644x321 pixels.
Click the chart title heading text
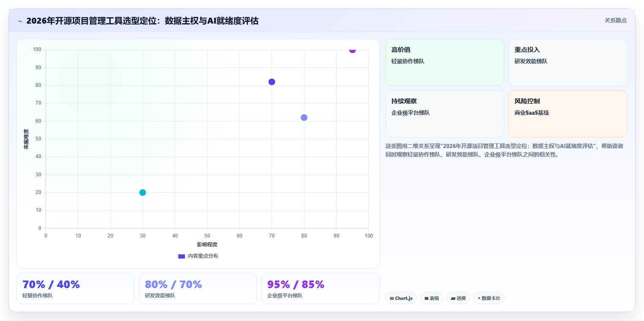(x=142, y=21)
